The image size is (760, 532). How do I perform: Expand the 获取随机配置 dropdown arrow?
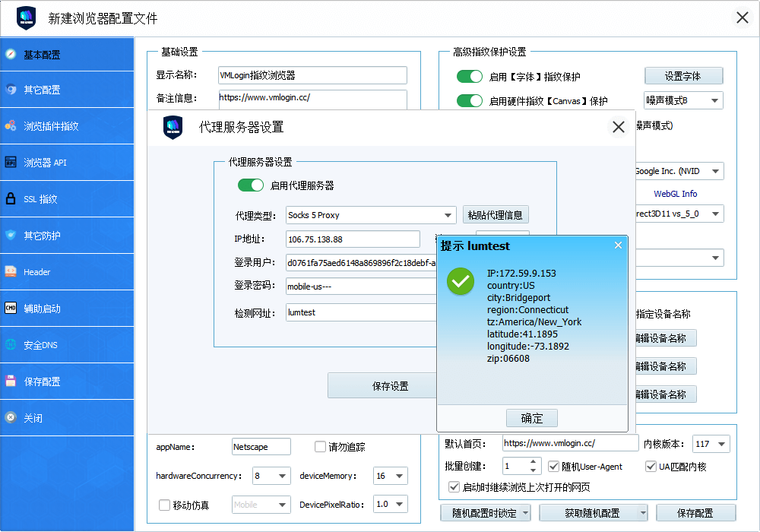pyautogui.click(x=643, y=512)
